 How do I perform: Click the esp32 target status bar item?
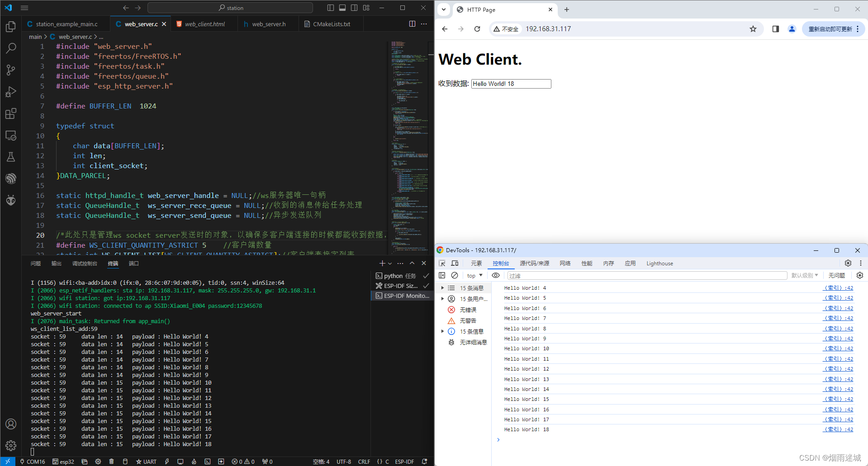(63, 461)
